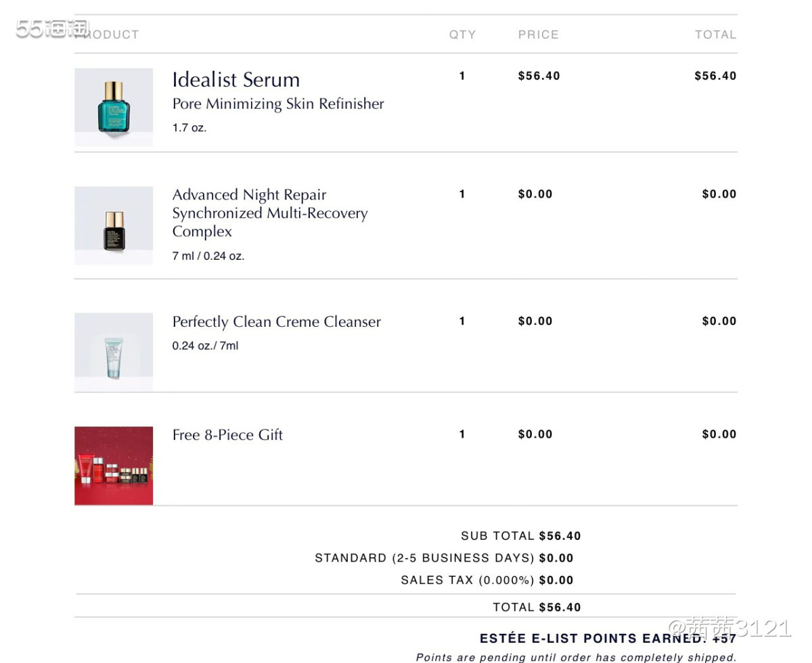The width and height of the screenshot is (812, 663).
Task: Select the QTY column header
Action: click(x=462, y=35)
